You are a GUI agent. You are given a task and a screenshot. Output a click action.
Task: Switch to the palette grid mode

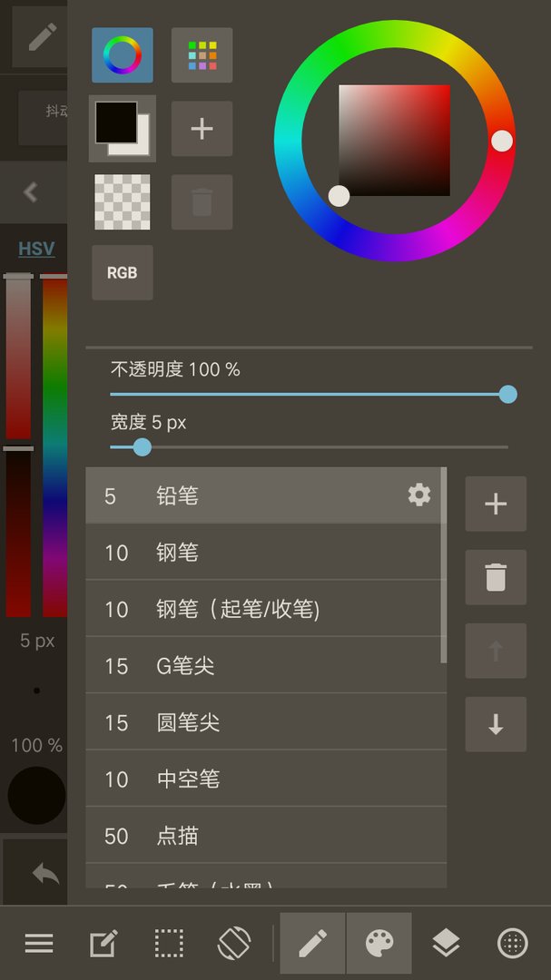click(202, 55)
